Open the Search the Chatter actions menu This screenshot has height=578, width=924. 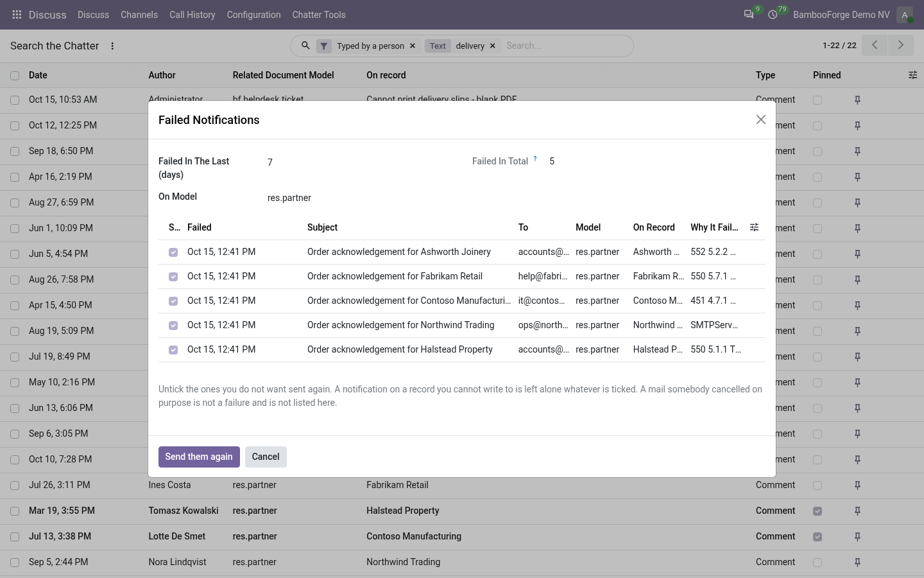[112, 46]
